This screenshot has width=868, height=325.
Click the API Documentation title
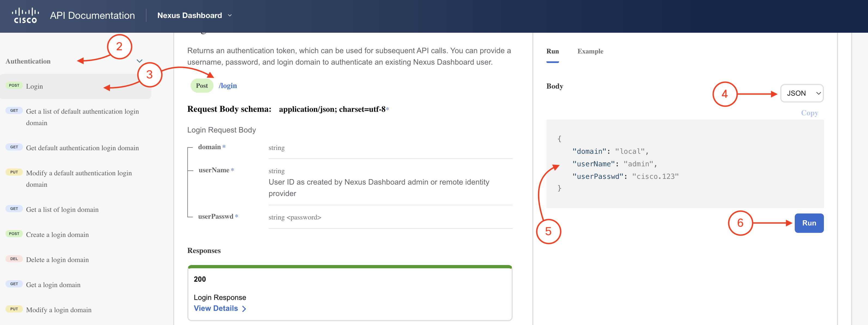[92, 16]
